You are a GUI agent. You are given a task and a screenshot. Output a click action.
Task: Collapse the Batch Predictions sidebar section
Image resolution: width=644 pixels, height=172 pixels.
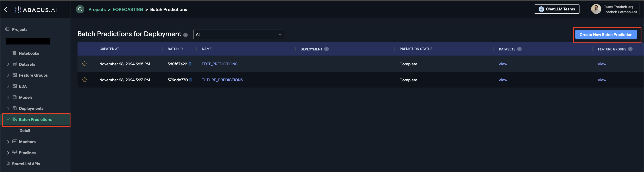click(x=8, y=119)
